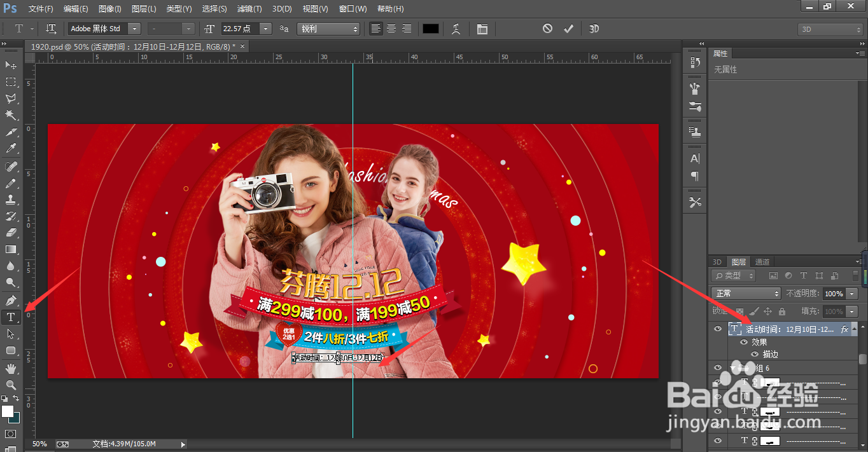Open the 属性 panel tab
The height and width of the screenshot is (452, 868).
720,53
